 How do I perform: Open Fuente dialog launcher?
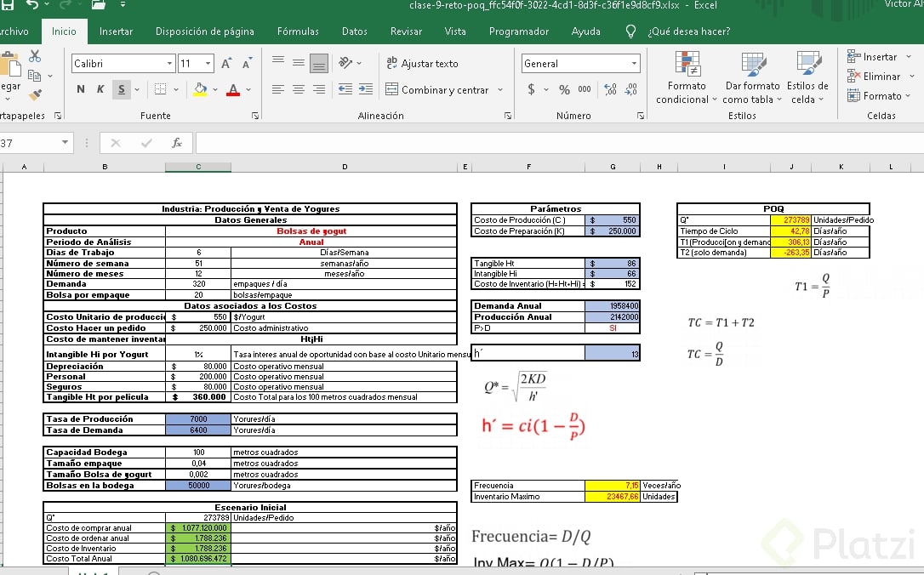[x=255, y=116]
